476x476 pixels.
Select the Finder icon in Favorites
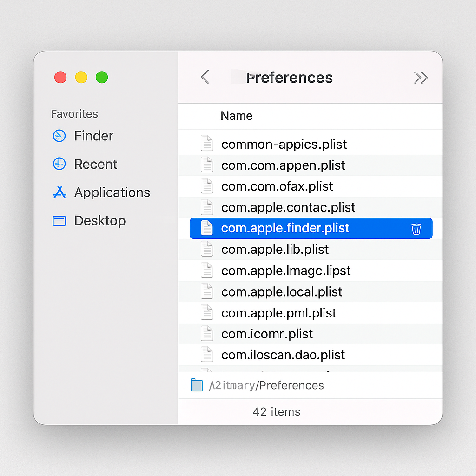59,136
